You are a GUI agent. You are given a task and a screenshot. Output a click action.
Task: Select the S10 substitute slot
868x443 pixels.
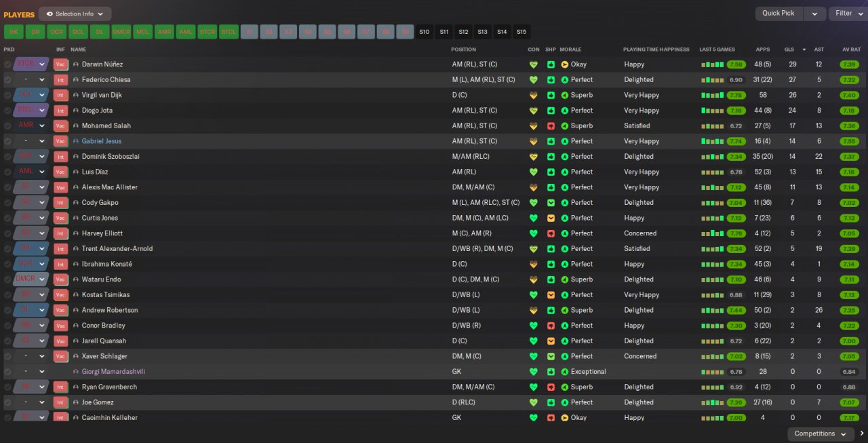tap(425, 32)
